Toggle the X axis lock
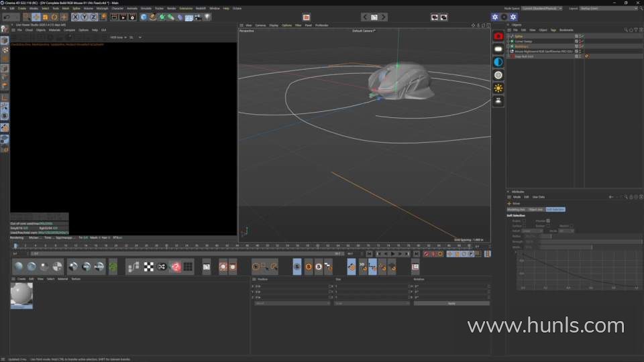The image size is (644, 362). 75,17
